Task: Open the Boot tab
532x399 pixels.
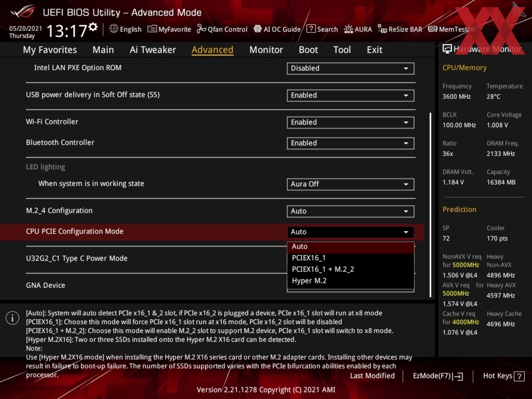Action: (x=308, y=50)
